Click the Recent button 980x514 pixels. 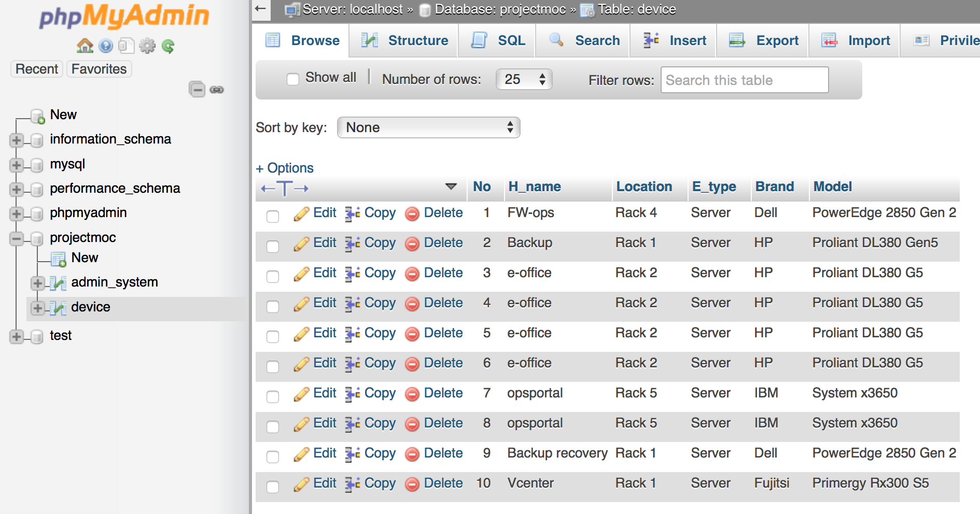point(37,69)
